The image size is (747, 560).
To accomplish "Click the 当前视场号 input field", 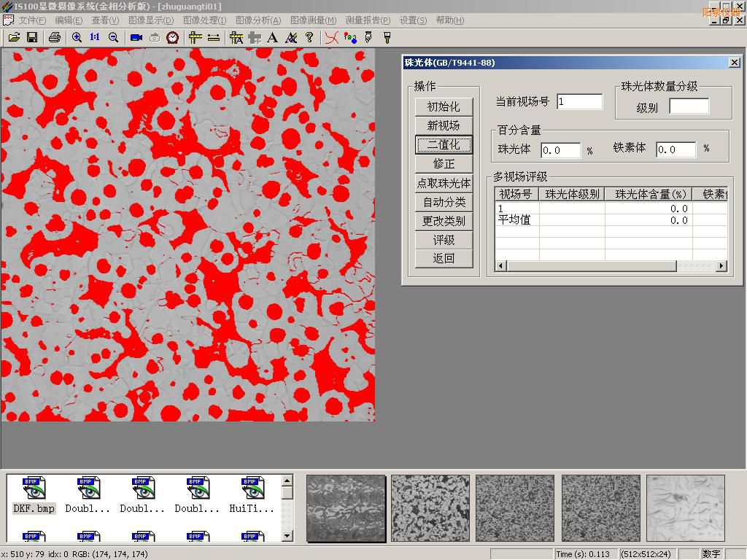I will pyautogui.click(x=579, y=102).
